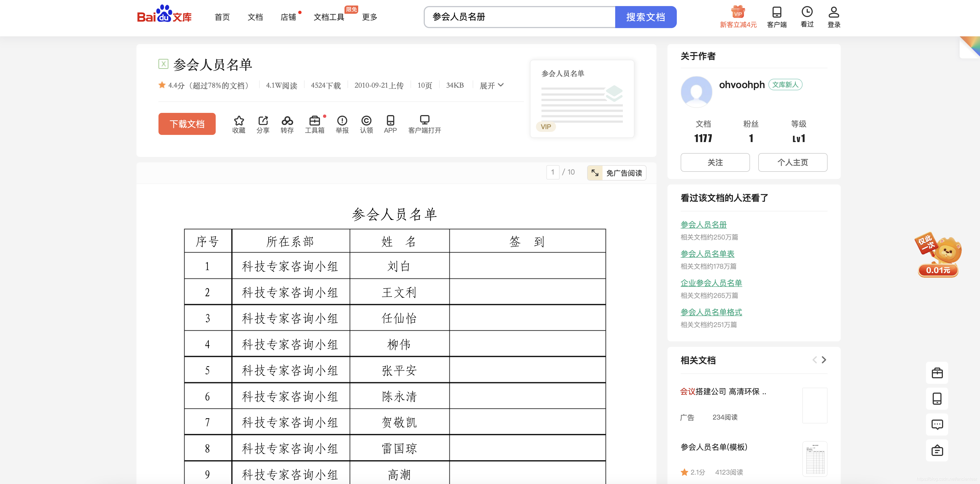
Task: Open the author's 个人主页 button
Action: click(x=792, y=163)
